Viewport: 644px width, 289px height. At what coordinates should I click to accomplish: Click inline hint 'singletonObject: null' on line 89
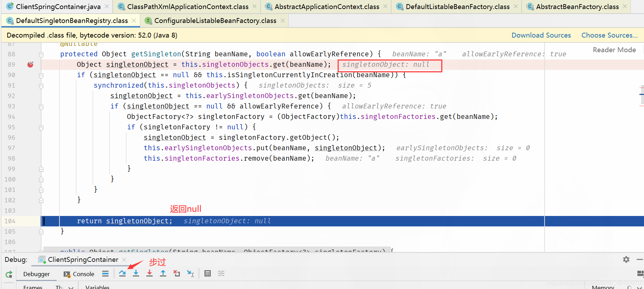tap(386, 64)
